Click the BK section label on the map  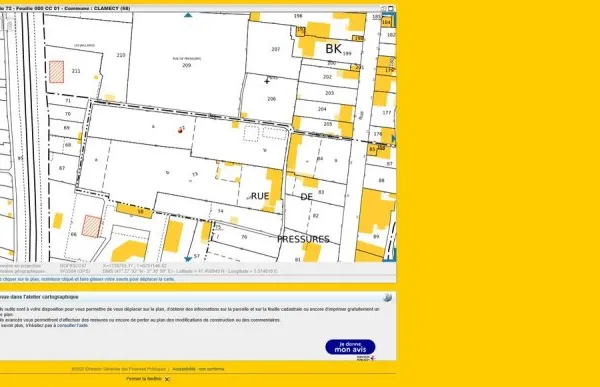pyautogui.click(x=333, y=49)
